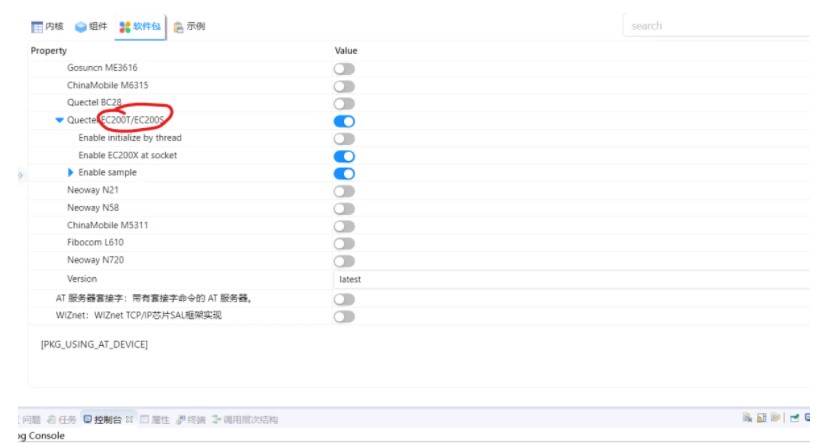The height and width of the screenshot is (446, 818).
Task: Turn off the Enable sample switch
Action: click(x=344, y=174)
